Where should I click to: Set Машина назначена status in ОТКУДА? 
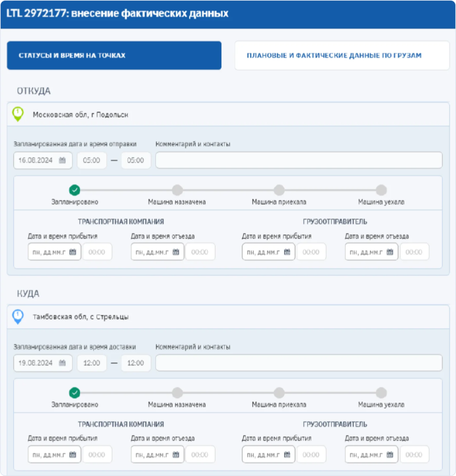[177, 190]
